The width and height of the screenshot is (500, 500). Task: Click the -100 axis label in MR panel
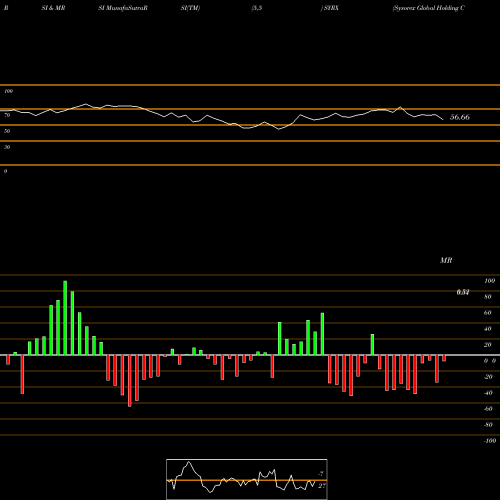[x=490, y=441]
